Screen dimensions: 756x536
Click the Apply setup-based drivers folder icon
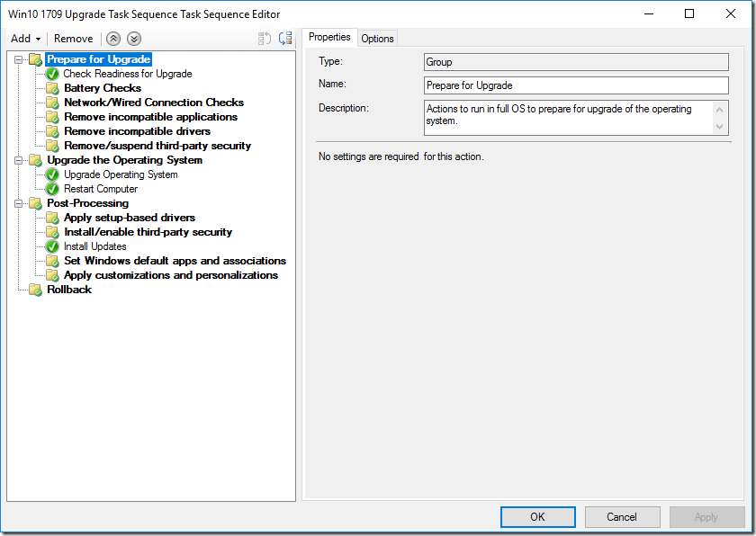pos(53,218)
